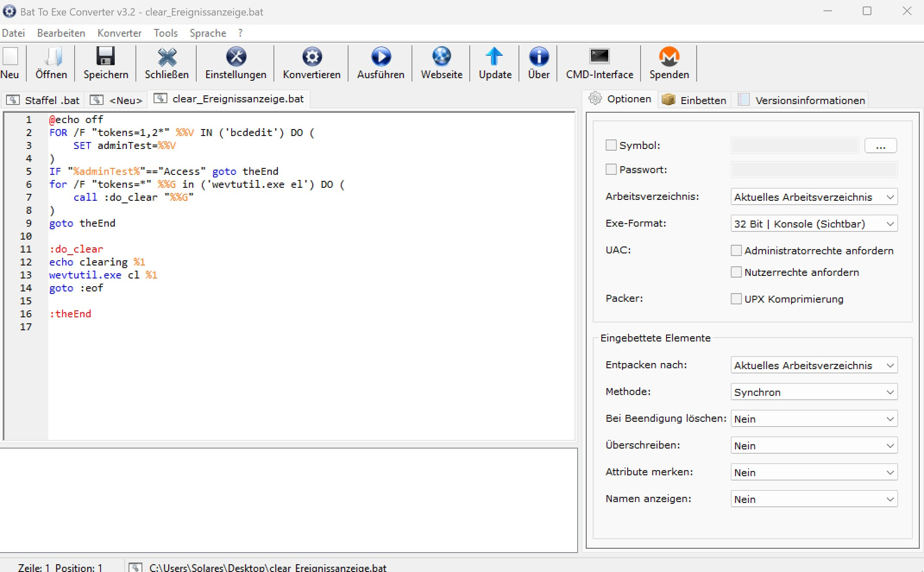This screenshot has height=572, width=924.
Task: Click the ':do_clear' label on line 11
Action: (x=76, y=249)
